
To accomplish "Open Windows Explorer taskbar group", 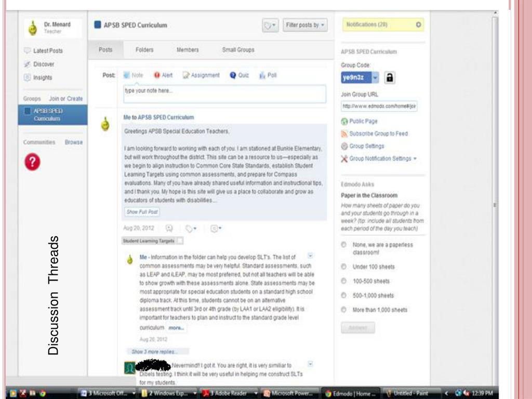I will click(x=169, y=393).
